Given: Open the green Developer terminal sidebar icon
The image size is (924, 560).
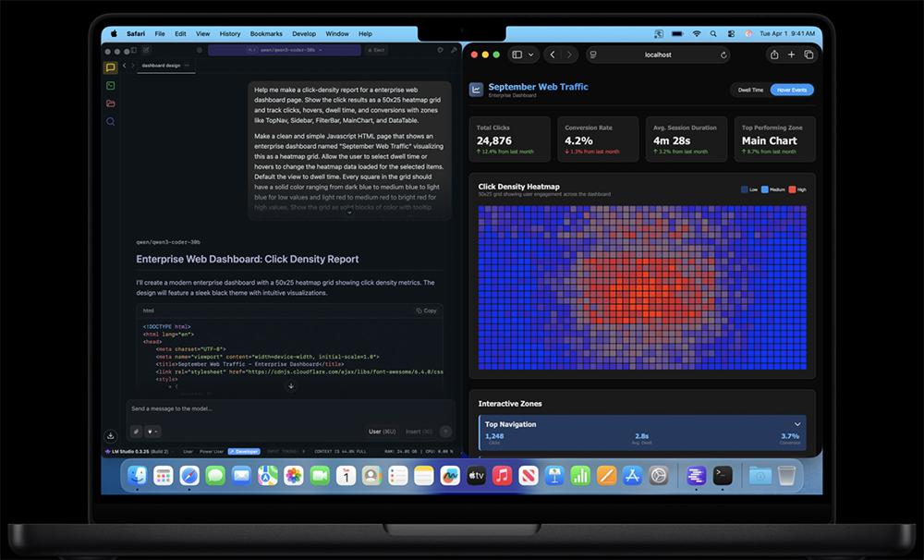Looking at the screenshot, I should 110,85.
